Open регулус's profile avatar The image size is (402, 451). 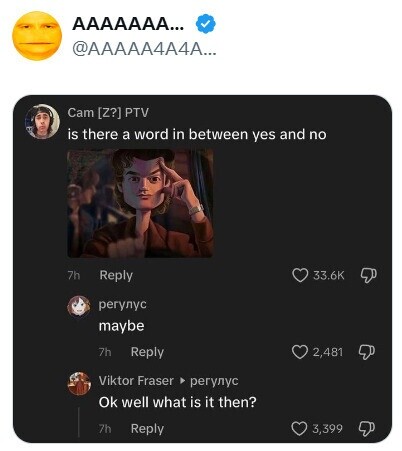(x=79, y=306)
